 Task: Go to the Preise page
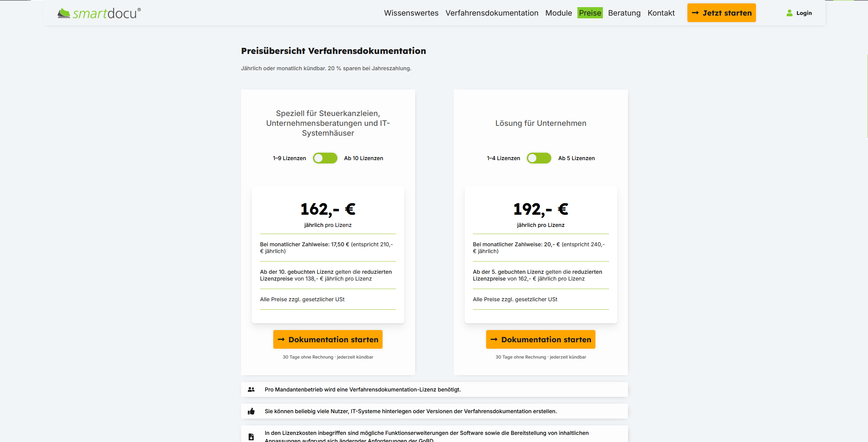click(x=590, y=13)
